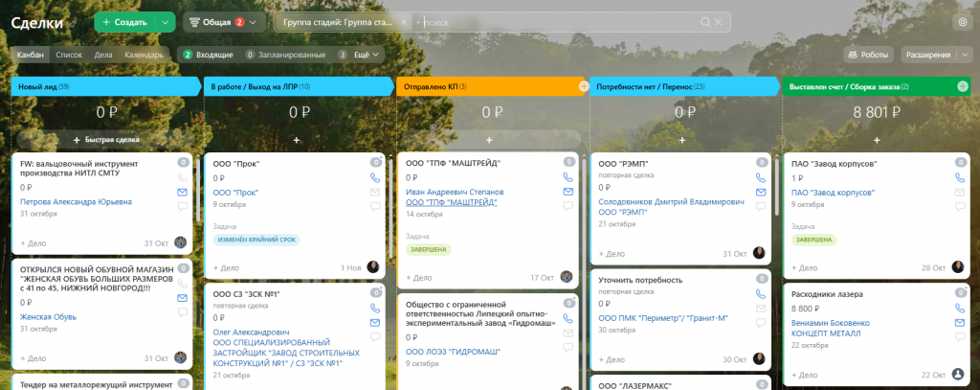The height and width of the screenshot is (390, 980).
Task: Switch to the Список view tab
Action: coord(69,55)
